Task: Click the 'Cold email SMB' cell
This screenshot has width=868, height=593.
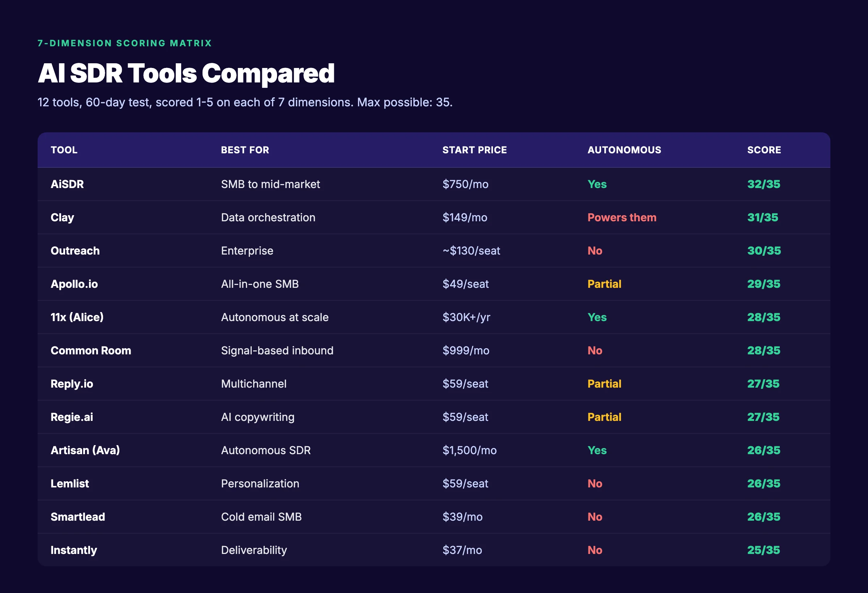Action: pos(261,517)
